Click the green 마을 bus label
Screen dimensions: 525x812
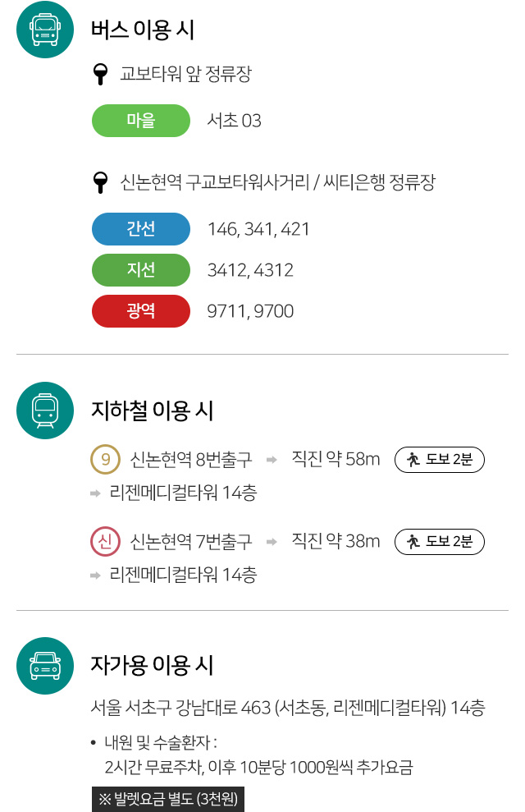(x=141, y=121)
